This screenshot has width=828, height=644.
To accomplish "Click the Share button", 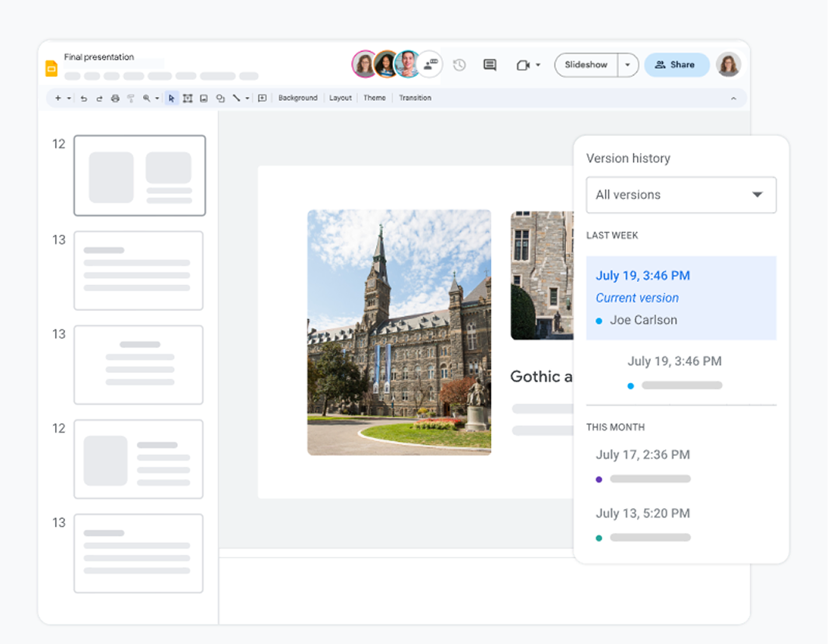I will click(x=676, y=65).
